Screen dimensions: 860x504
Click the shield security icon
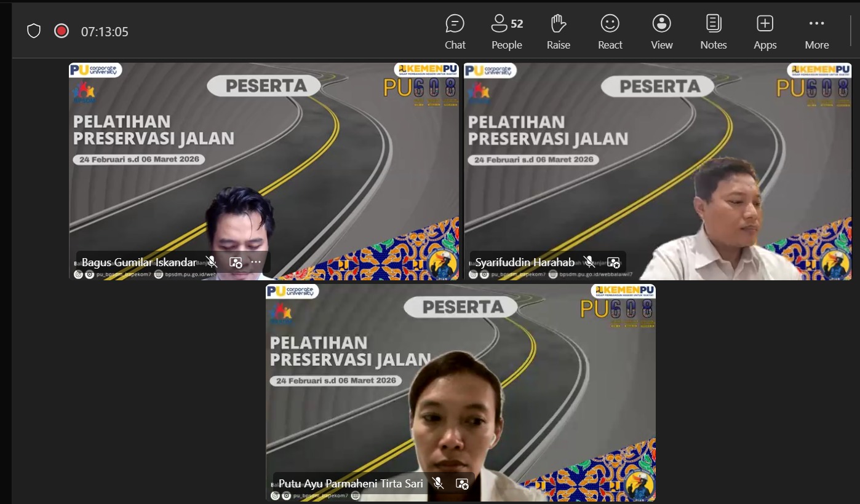(34, 31)
